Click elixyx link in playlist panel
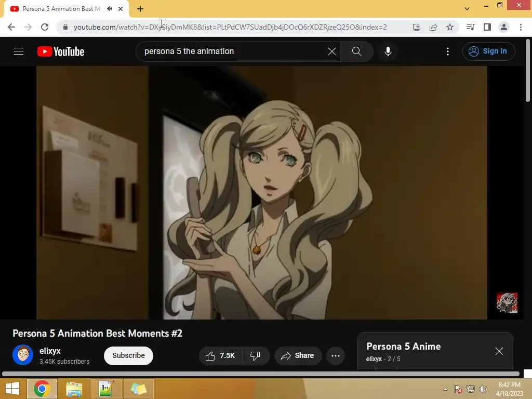Image resolution: width=532 pixels, height=399 pixels. pyautogui.click(x=374, y=358)
